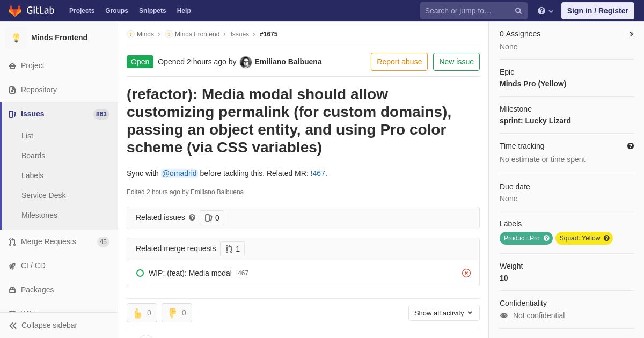
Task: Click the Time tracking help icon
Action: coord(631,146)
